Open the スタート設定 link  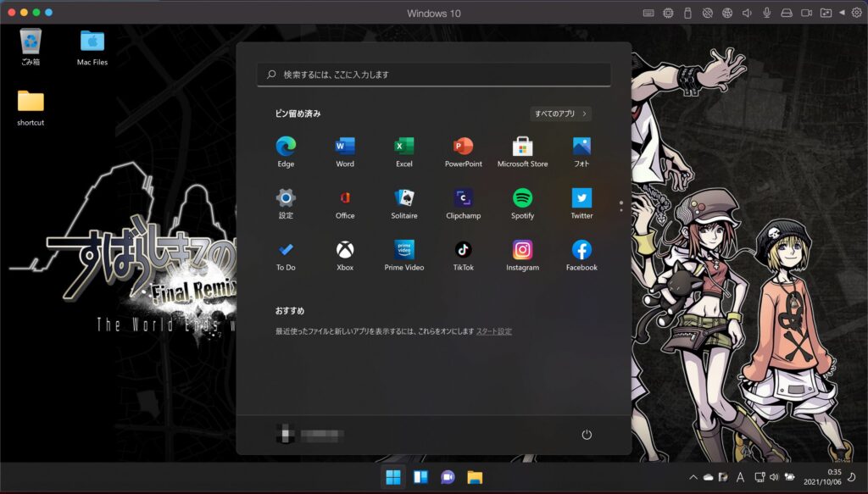point(494,331)
